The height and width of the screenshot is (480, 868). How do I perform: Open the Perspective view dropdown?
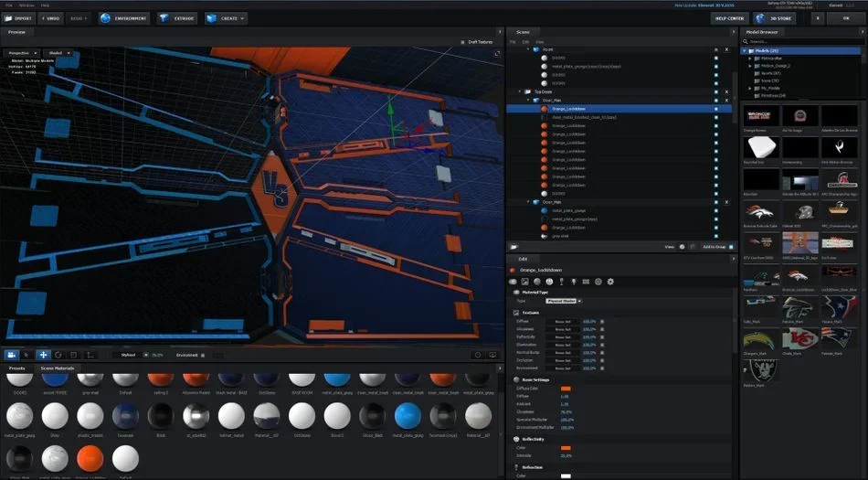pyautogui.click(x=22, y=53)
